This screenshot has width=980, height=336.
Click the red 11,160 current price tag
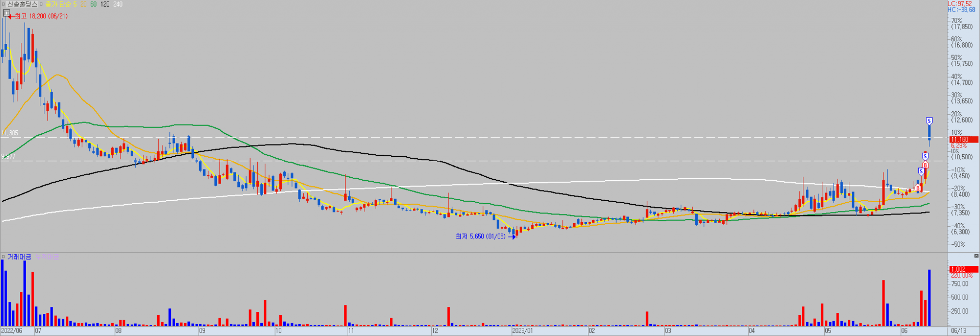click(x=964, y=139)
